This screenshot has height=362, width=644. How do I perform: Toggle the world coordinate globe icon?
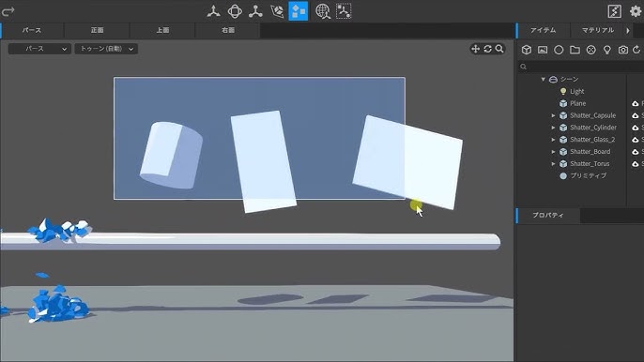(x=323, y=11)
